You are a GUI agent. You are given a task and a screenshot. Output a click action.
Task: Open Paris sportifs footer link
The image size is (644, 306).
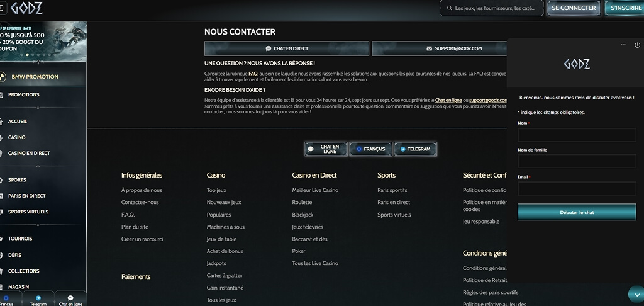click(392, 190)
